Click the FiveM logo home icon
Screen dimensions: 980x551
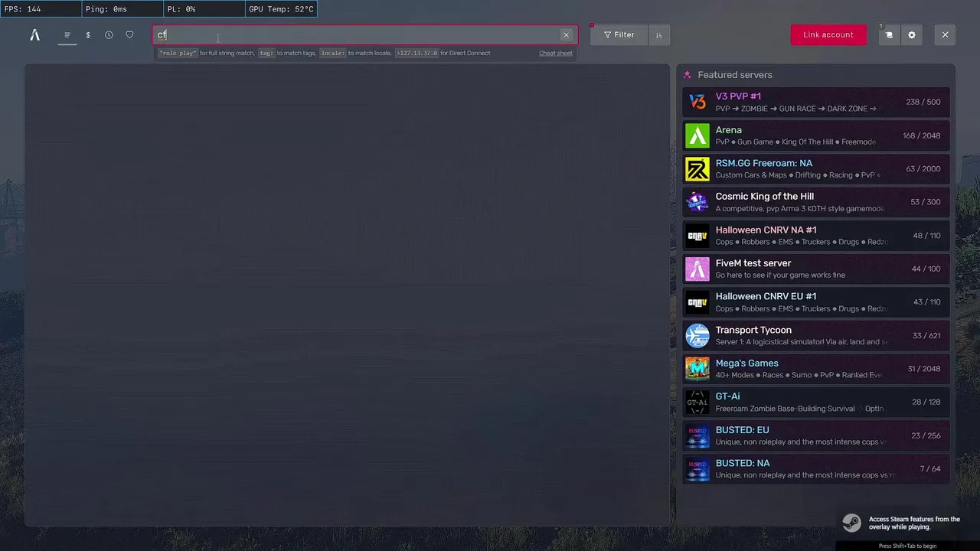click(34, 35)
